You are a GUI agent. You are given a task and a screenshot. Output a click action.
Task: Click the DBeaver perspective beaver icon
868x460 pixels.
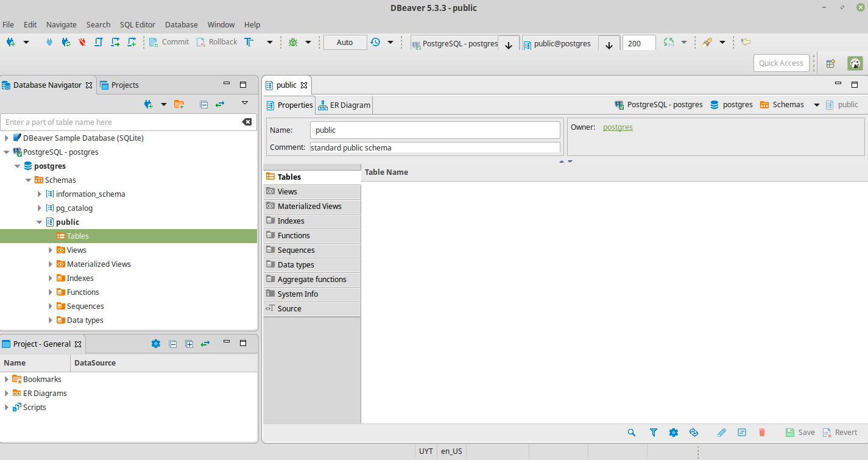pos(855,63)
